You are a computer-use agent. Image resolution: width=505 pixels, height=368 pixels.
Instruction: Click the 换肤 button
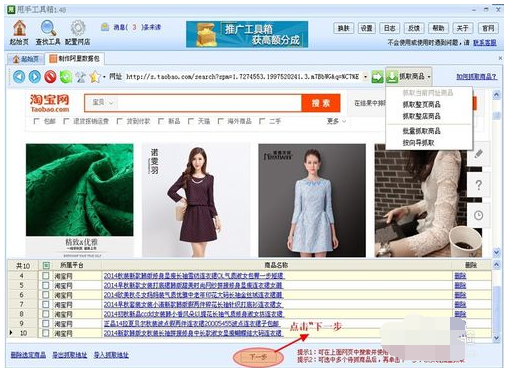pos(343,28)
